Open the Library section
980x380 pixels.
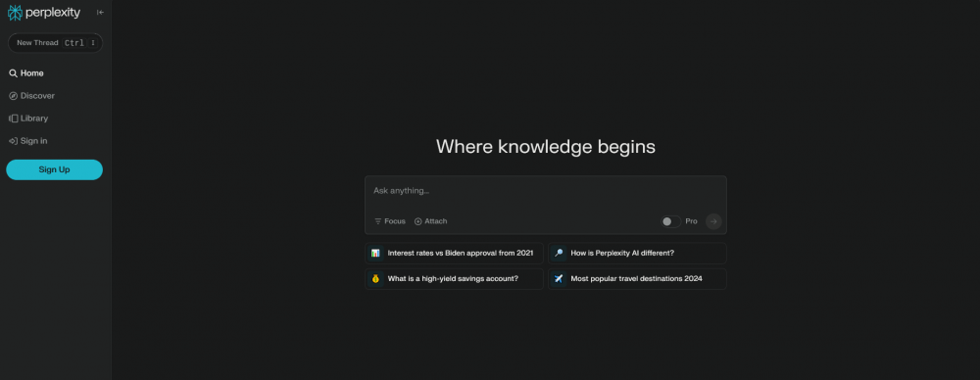click(28, 119)
